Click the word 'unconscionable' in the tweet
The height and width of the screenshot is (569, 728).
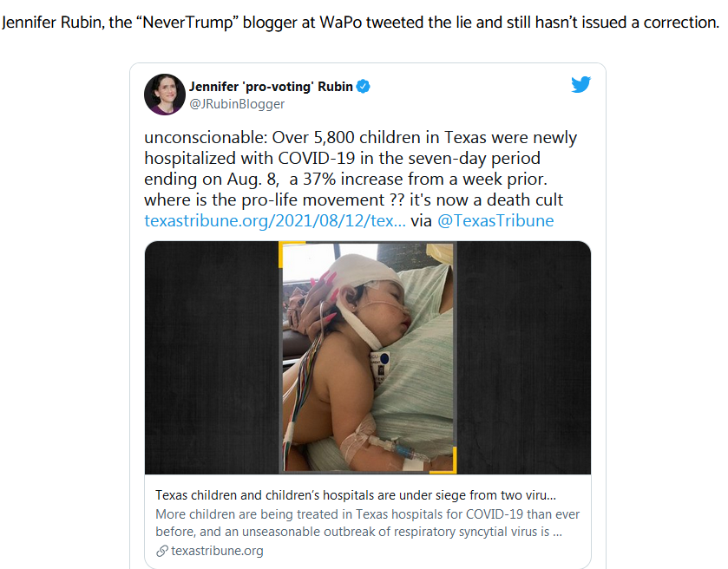pyautogui.click(x=203, y=137)
